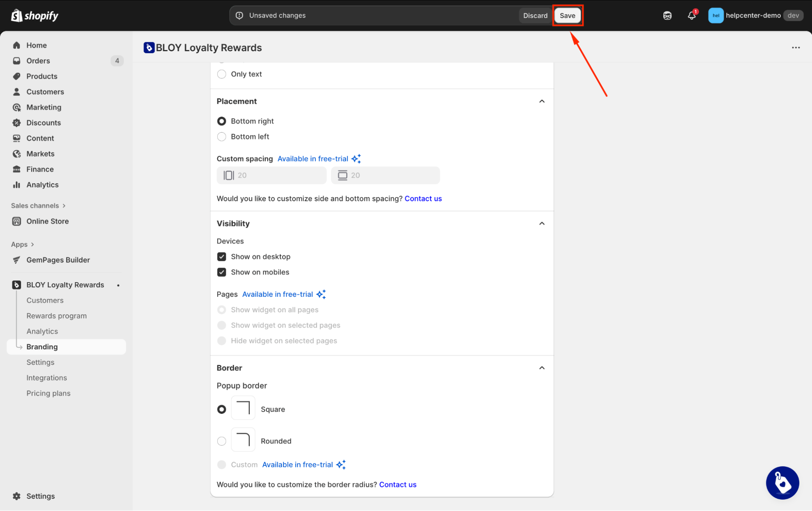This screenshot has width=812, height=511.
Task: Open Online Store sales channel icon
Action: tap(17, 221)
